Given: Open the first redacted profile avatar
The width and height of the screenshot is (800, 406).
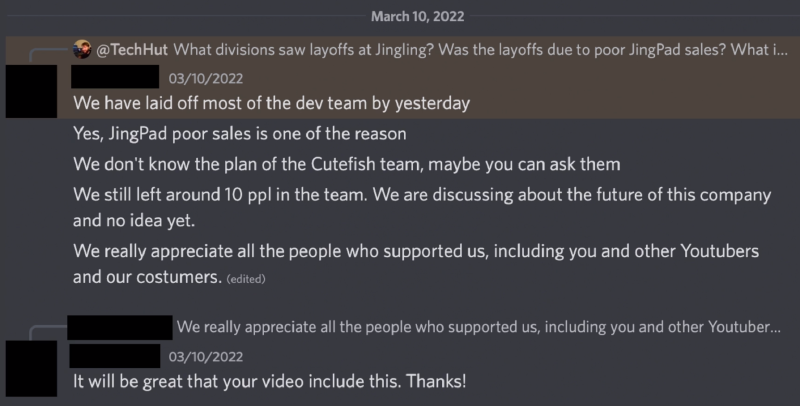Looking at the screenshot, I should click(29, 89).
